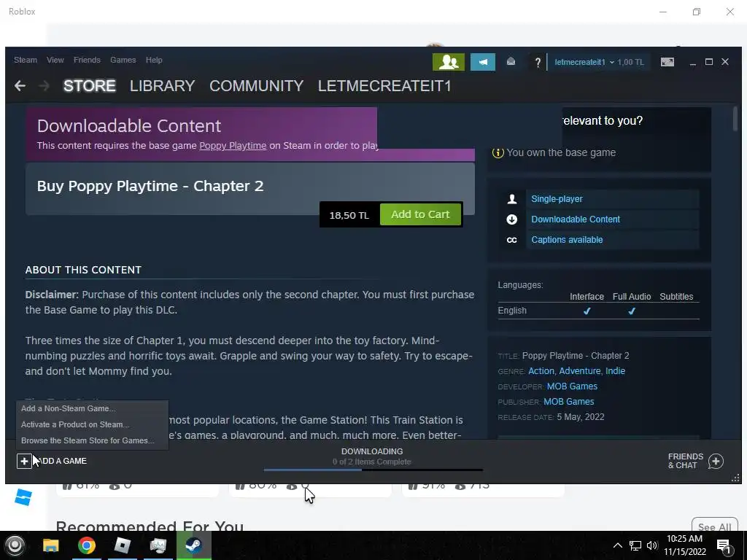Click the network tray icon
Screen dimensions: 747x560
pyautogui.click(x=635, y=545)
